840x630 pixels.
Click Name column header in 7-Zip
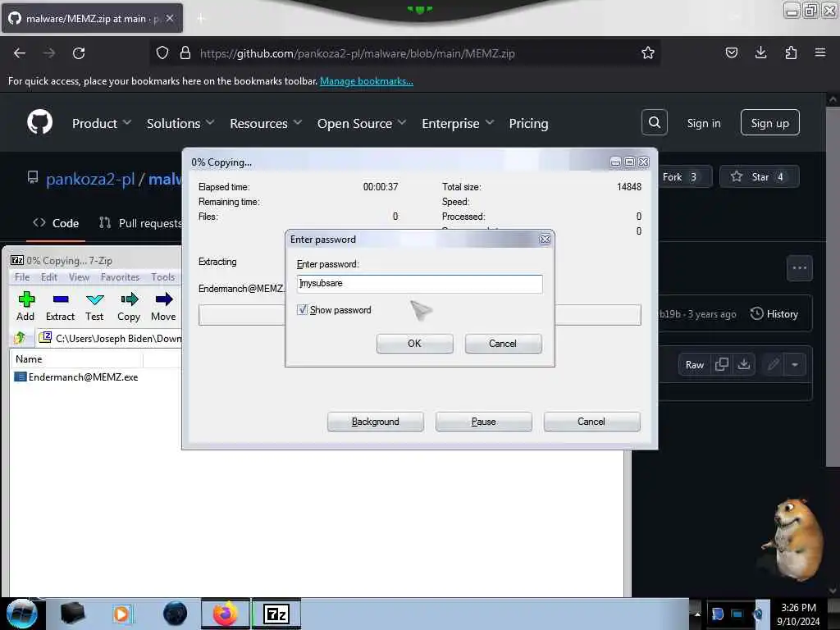point(76,359)
